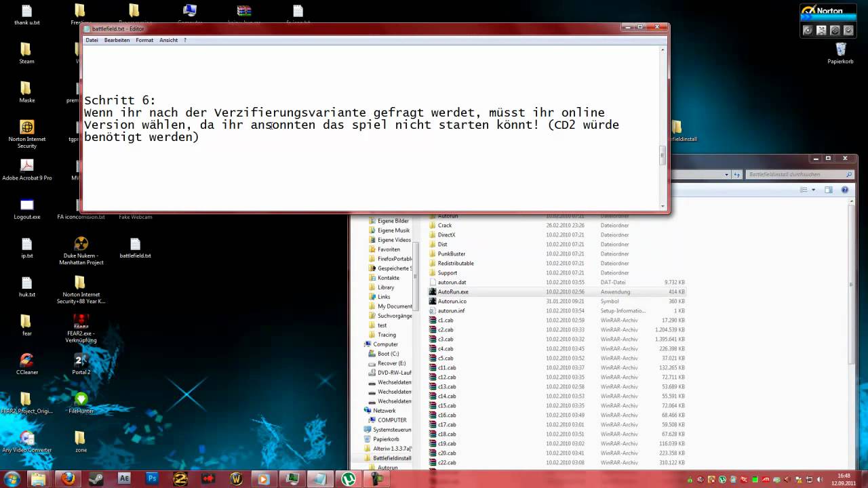This screenshot has width=868, height=488.
Task: Select Norton Internet Security globe icon
Action: point(27,134)
